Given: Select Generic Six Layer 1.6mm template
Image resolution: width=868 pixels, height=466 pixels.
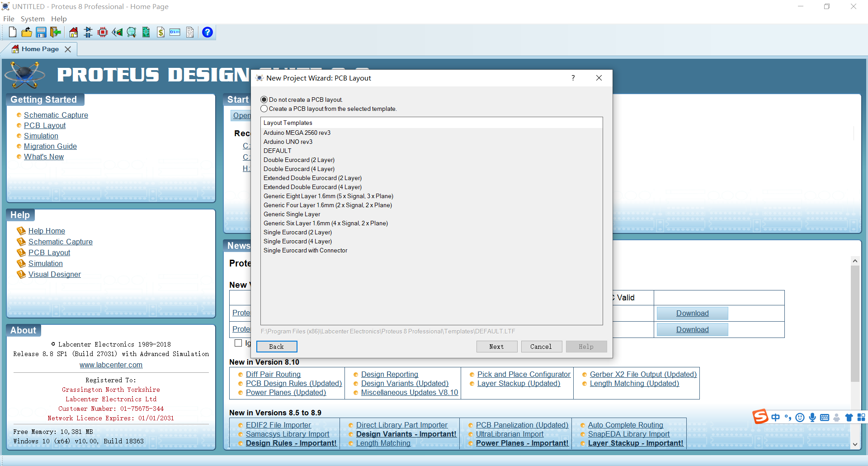Looking at the screenshot, I should pos(432,223).
